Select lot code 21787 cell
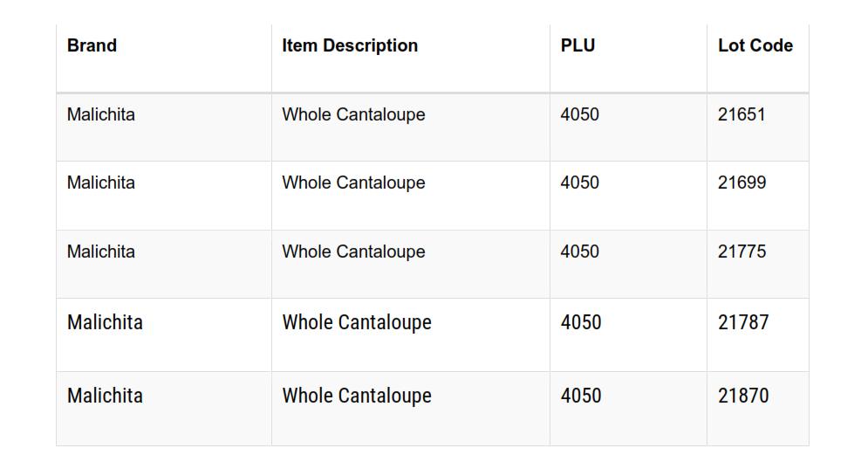This screenshot has width=868, height=455. pyautogui.click(x=743, y=322)
